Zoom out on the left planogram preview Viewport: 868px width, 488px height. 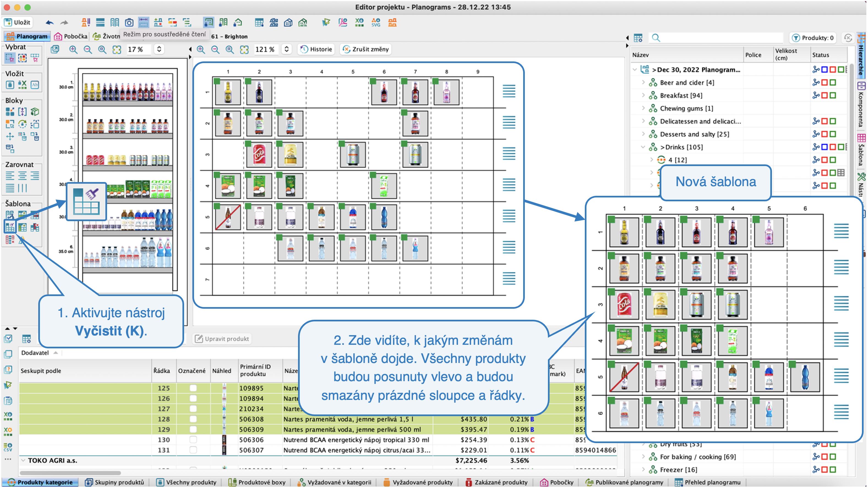(88, 50)
